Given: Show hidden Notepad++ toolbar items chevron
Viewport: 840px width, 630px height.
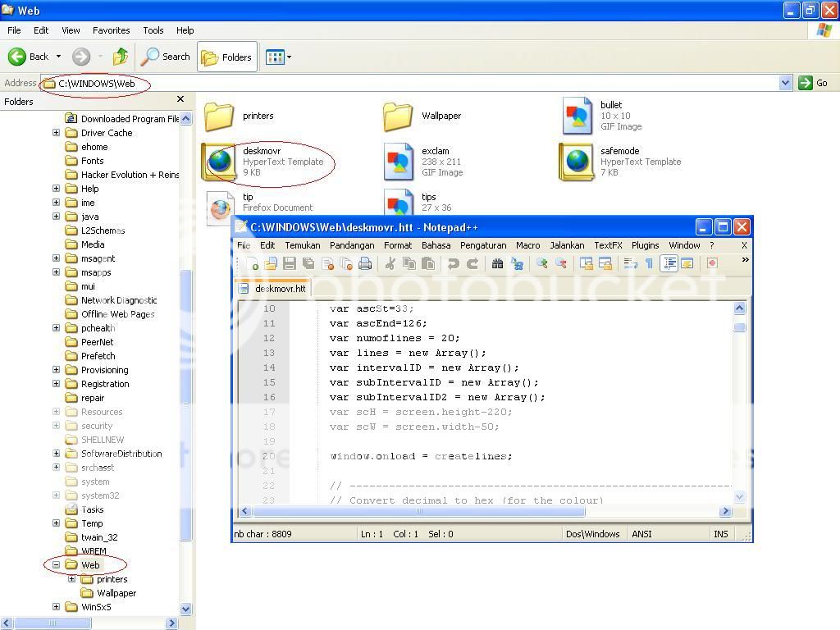Looking at the screenshot, I should tap(745, 260).
